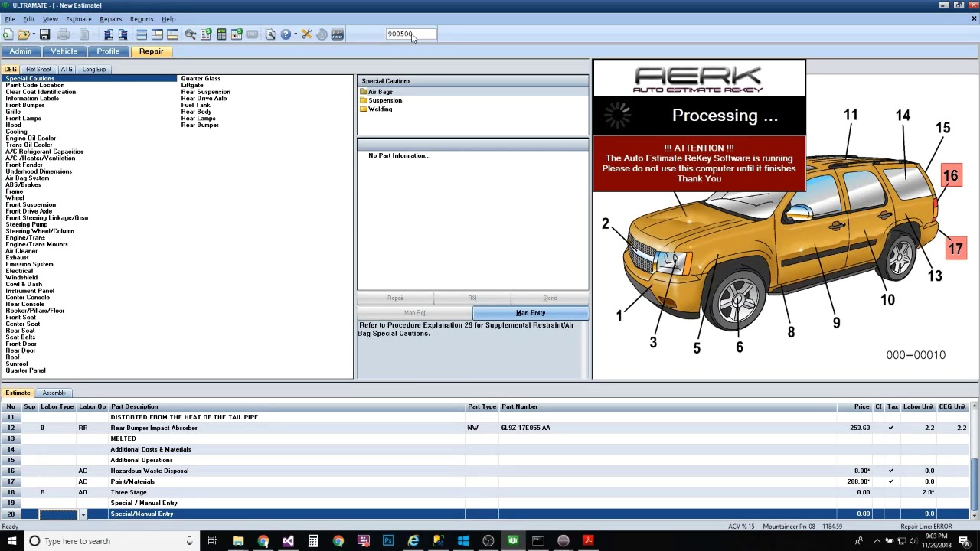Select Engine Oil Cooler in the list
980x551 pixels.
coord(31,139)
